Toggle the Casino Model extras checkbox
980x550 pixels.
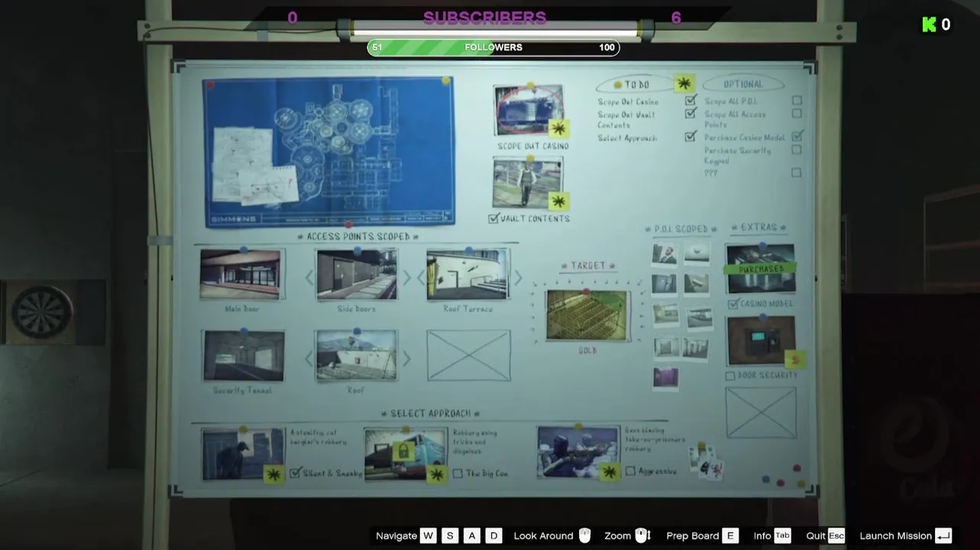(733, 304)
